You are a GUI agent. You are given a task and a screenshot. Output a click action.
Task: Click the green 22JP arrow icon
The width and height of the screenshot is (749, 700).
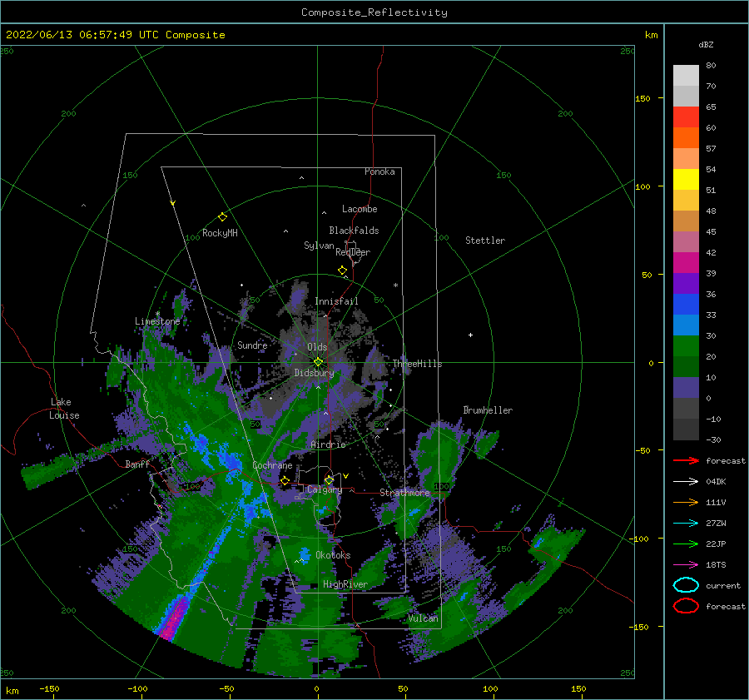[686, 544]
